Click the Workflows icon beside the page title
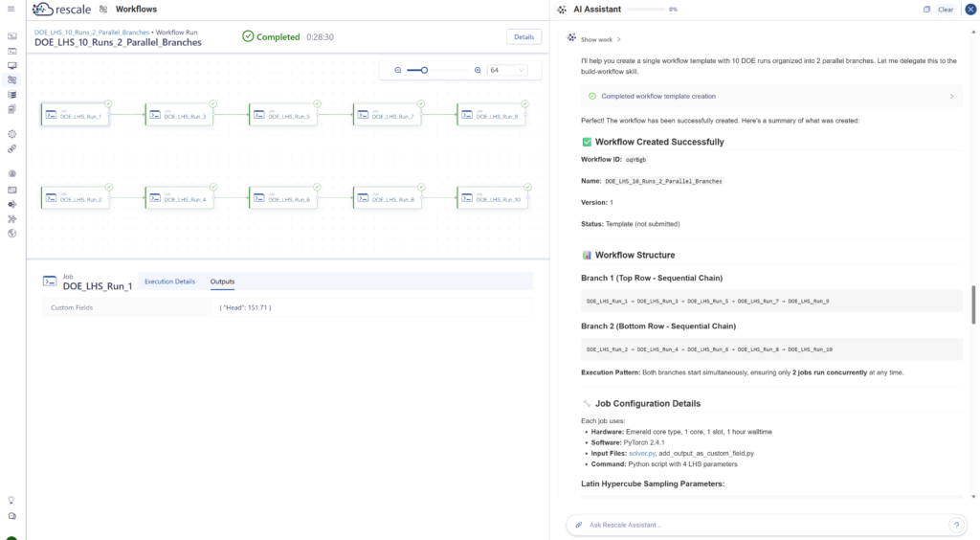 pos(103,9)
